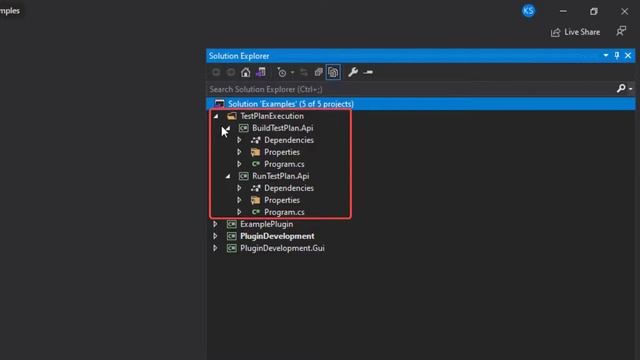Go to Home view in Solution Explorer
The height and width of the screenshot is (360, 640).
click(x=245, y=73)
